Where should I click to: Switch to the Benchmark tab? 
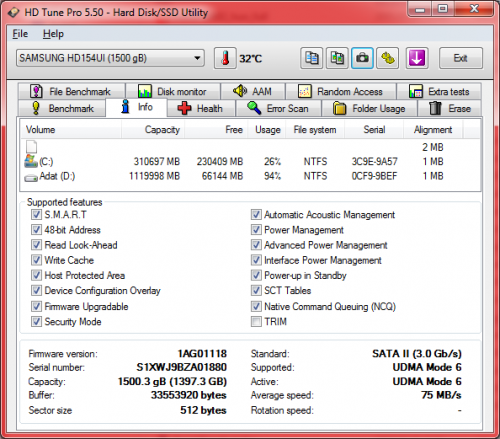tap(63, 108)
